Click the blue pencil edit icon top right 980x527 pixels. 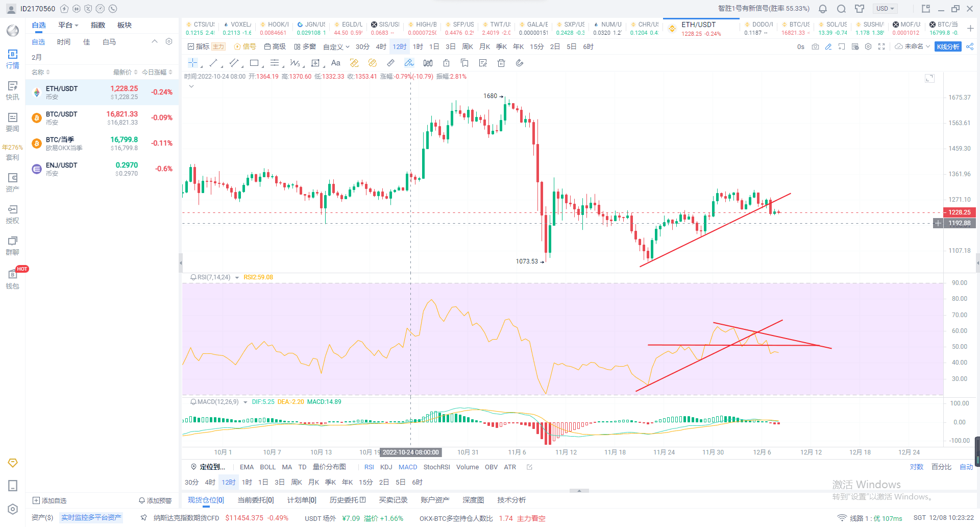(828, 46)
